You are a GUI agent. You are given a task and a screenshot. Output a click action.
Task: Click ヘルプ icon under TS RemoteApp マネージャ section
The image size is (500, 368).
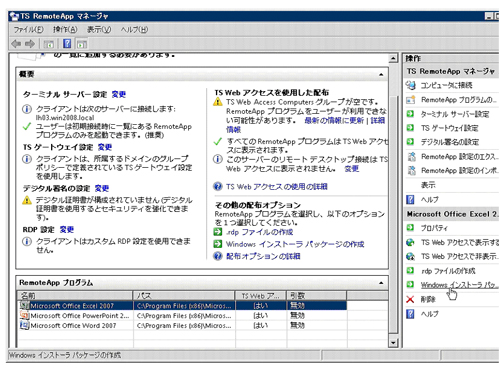point(410,200)
